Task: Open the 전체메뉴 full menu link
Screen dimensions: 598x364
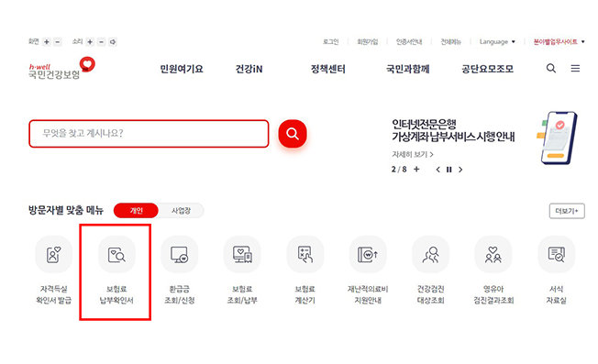Action: (450, 42)
